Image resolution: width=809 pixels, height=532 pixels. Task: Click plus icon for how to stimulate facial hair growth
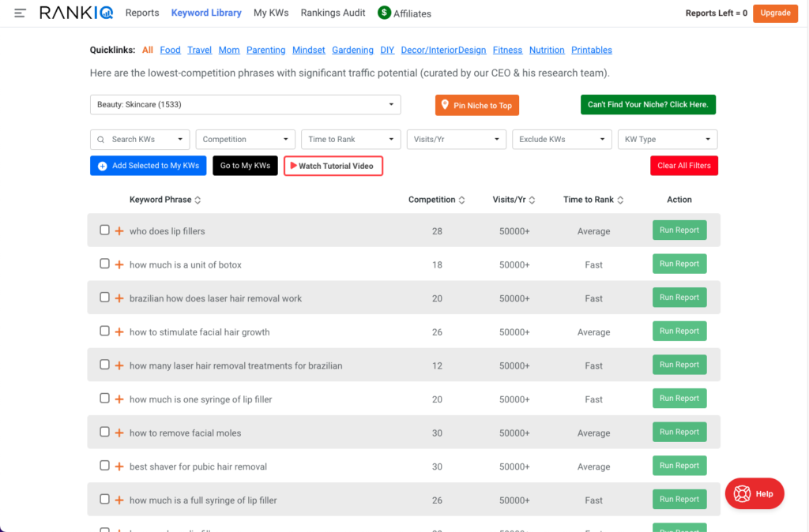(x=119, y=332)
